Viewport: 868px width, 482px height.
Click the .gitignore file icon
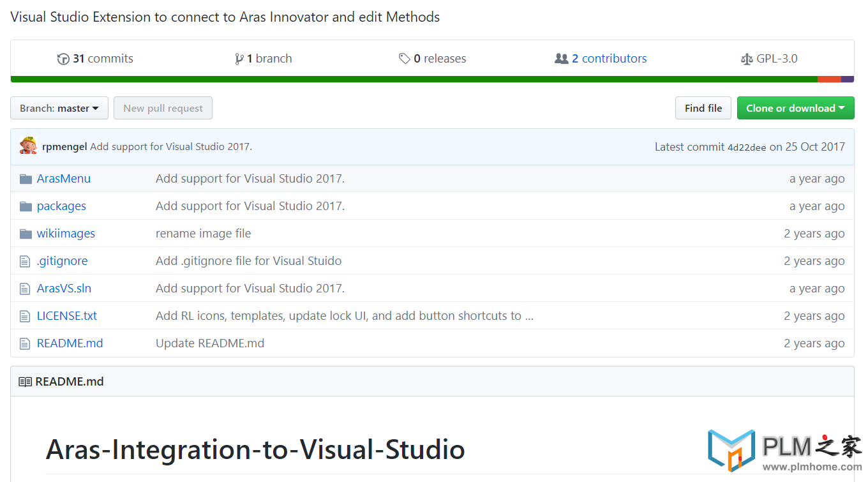click(25, 261)
